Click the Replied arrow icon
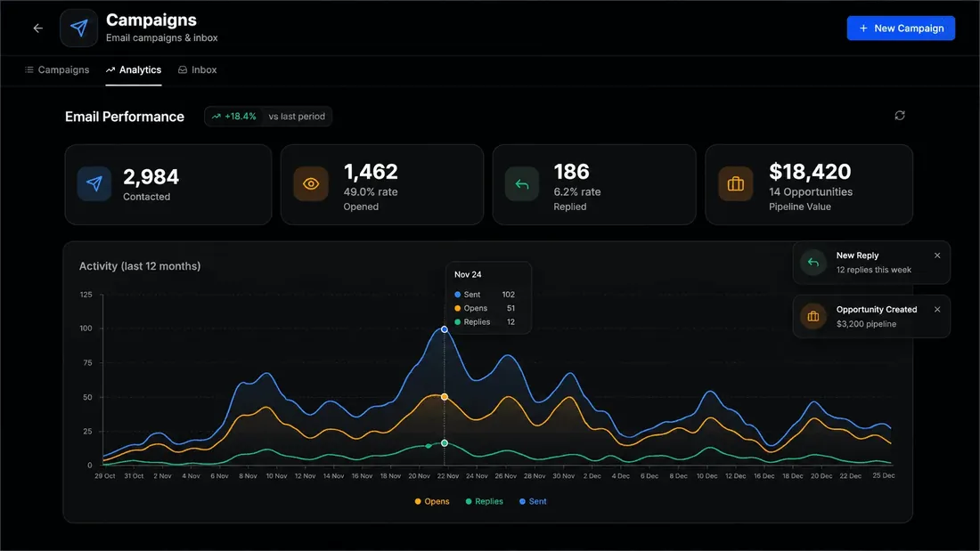Image resolution: width=980 pixels, height=551 pixels. click(522, 183)
